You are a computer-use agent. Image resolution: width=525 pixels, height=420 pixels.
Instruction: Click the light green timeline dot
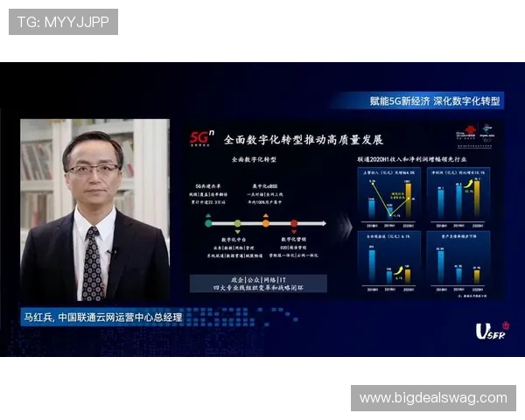click(x=237, y=223)
